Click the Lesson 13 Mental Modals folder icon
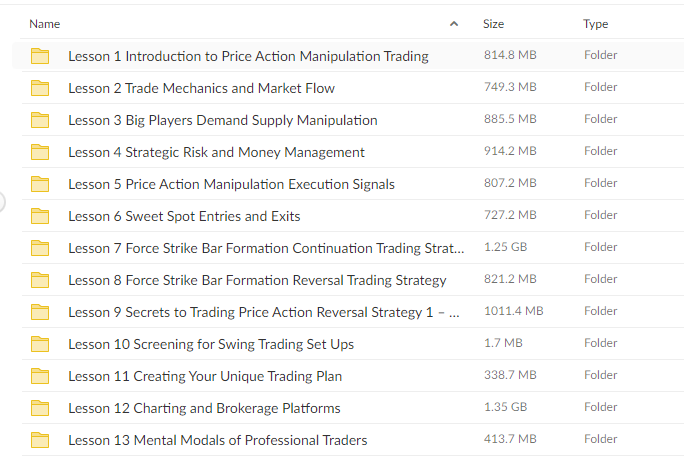The image size is (684, 460). click(40, 440)
